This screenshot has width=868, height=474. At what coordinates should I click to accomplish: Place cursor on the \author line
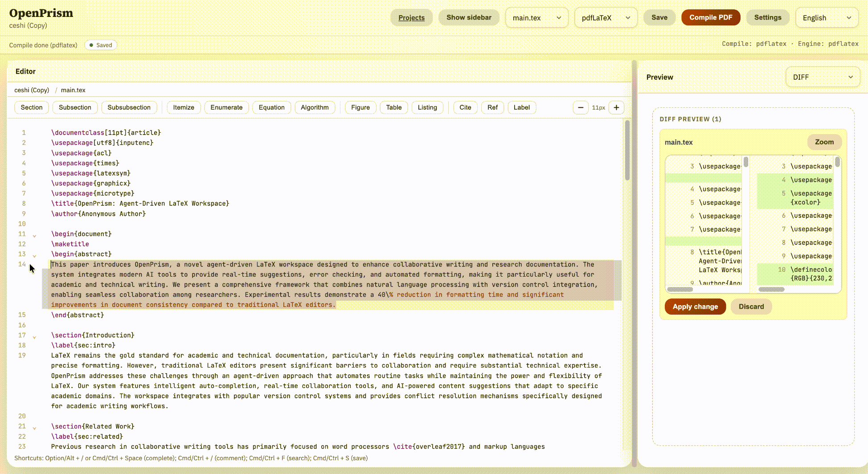point(98,214)
